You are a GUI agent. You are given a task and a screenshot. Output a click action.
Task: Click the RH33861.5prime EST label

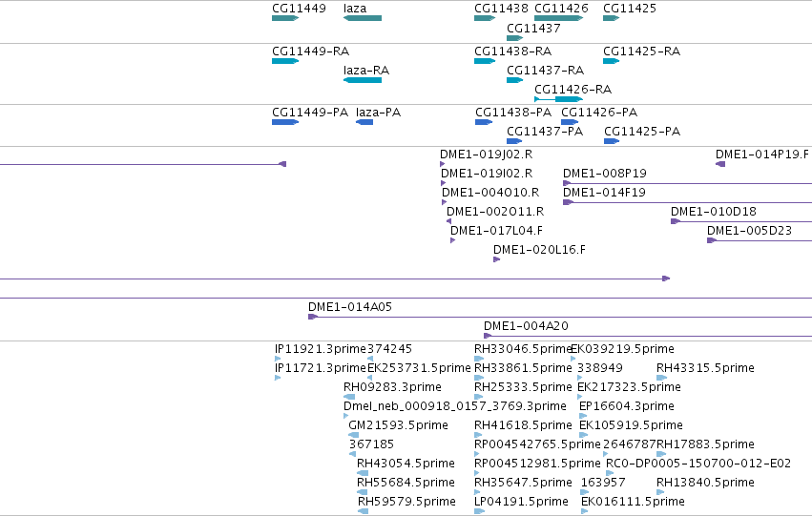523,368
